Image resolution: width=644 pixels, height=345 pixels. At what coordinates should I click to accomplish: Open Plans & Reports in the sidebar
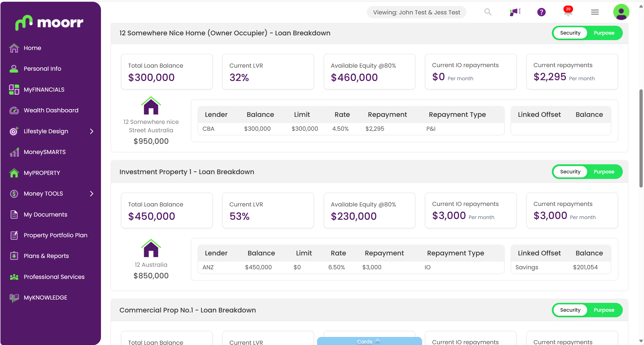coord(46,256)
